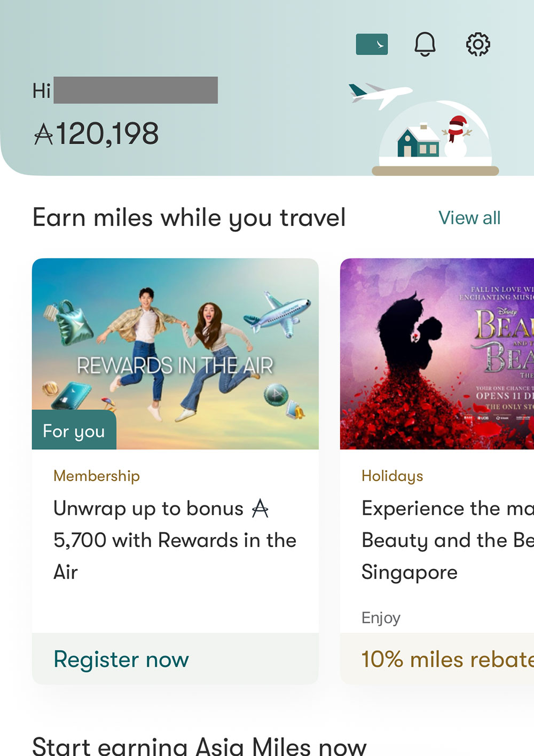This screenshot has height=756, width=534.
Task: Open the membership card icon
Action: [x=372, y=44]
